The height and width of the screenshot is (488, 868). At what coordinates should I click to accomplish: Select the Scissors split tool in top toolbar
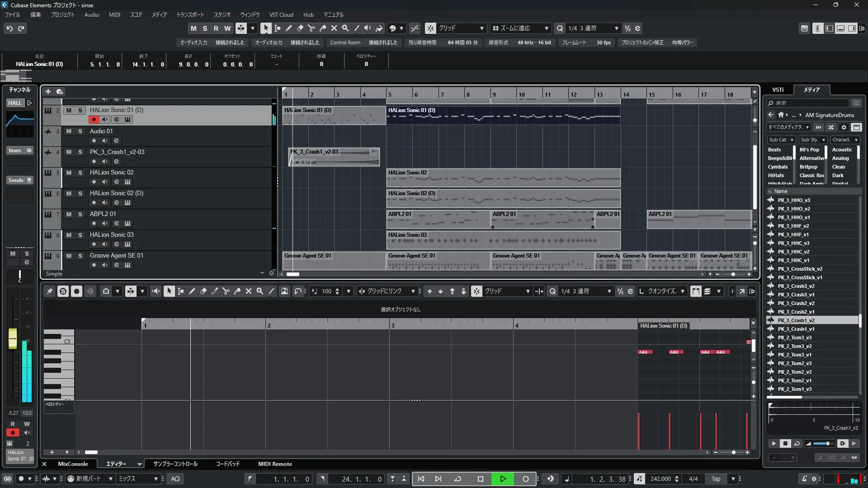tap(311, 28)
